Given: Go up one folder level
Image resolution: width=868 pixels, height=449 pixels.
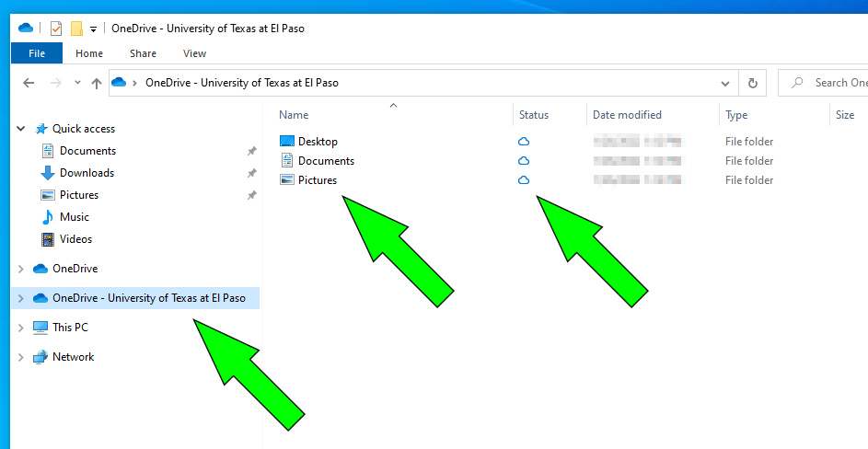Looking at the screenshot, I should (97, 83).
